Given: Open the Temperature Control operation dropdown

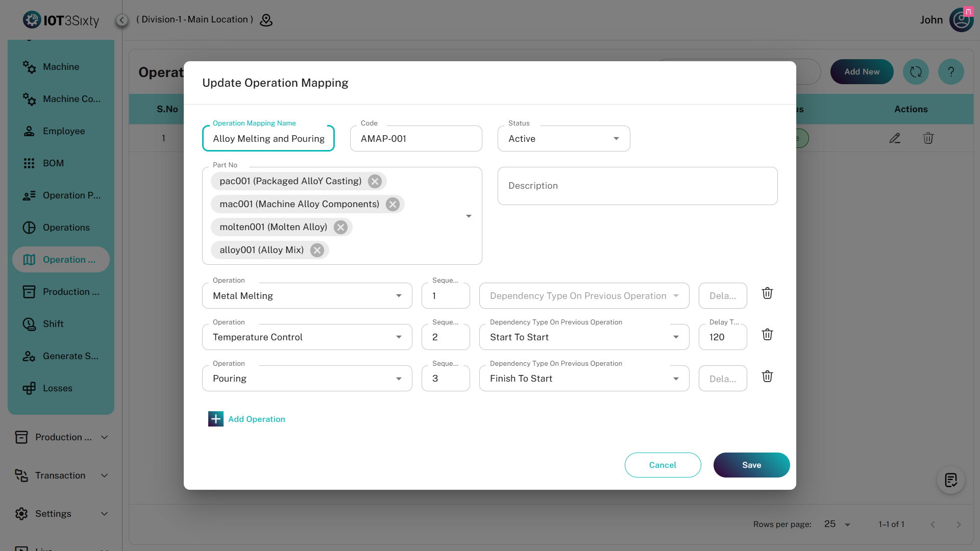Looking at the screenshot, I should pyautogui.click(x=307, y=337).
